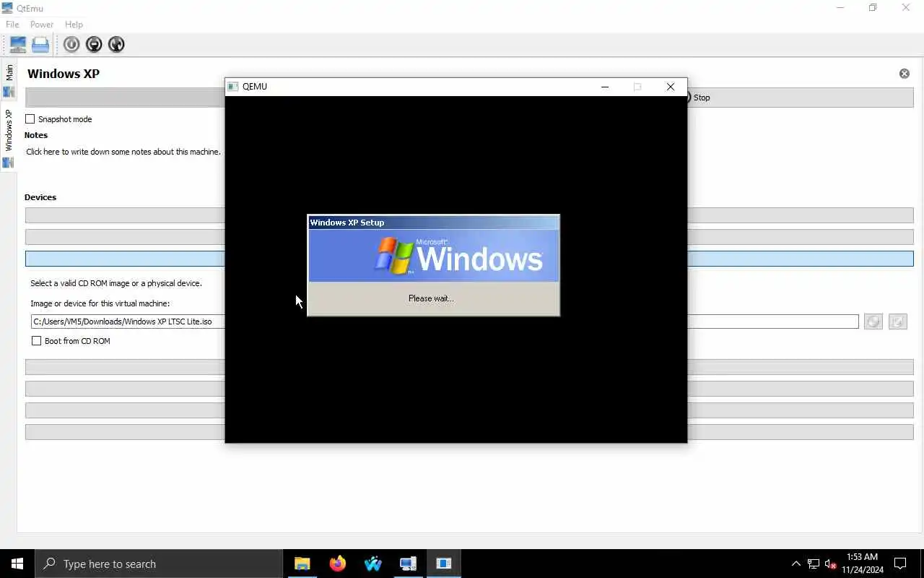The height and width of the screenshot is (578, 924).
Task: Select the Windows XP vertical tab
Action: point(9,137)
